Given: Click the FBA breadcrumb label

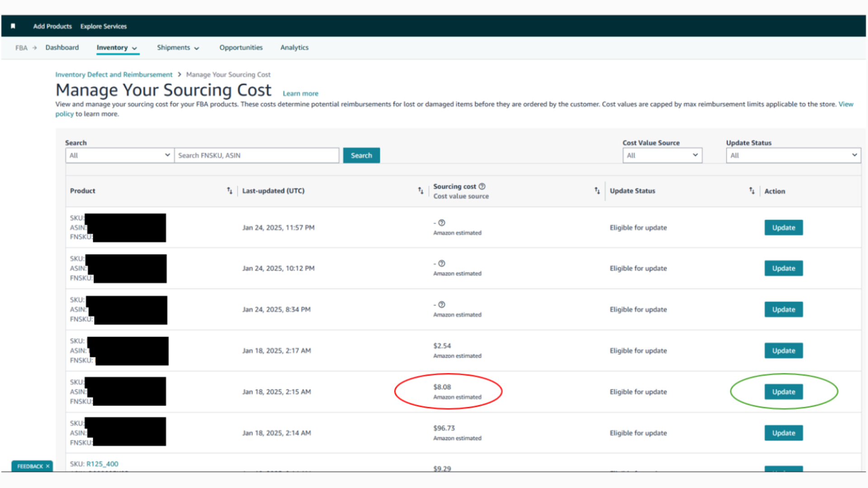Looking at the screenshot, I should pyautogui.click(x=21, y=48).
